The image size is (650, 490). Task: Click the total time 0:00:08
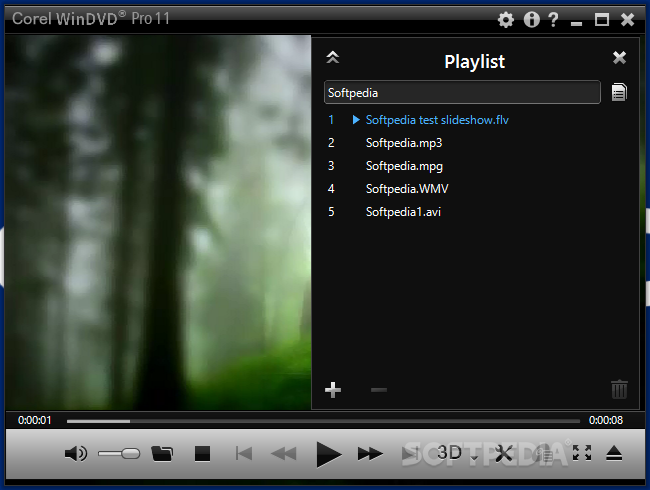click(606, 420)
